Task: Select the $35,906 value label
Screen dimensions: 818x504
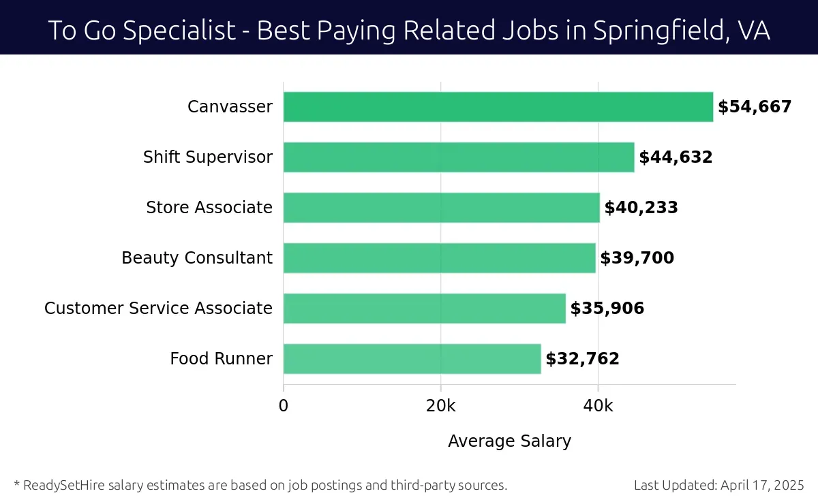Action: click(607, 309)
